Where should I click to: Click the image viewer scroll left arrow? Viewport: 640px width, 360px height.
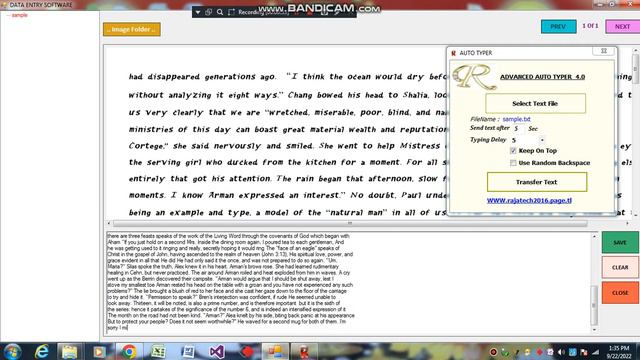click(x=109, y=223)
